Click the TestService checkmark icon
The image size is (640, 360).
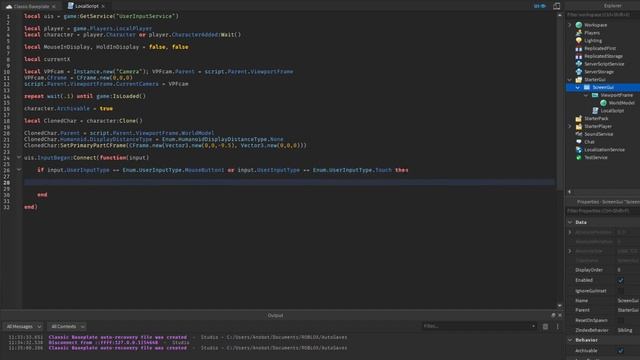click(578, 158)
